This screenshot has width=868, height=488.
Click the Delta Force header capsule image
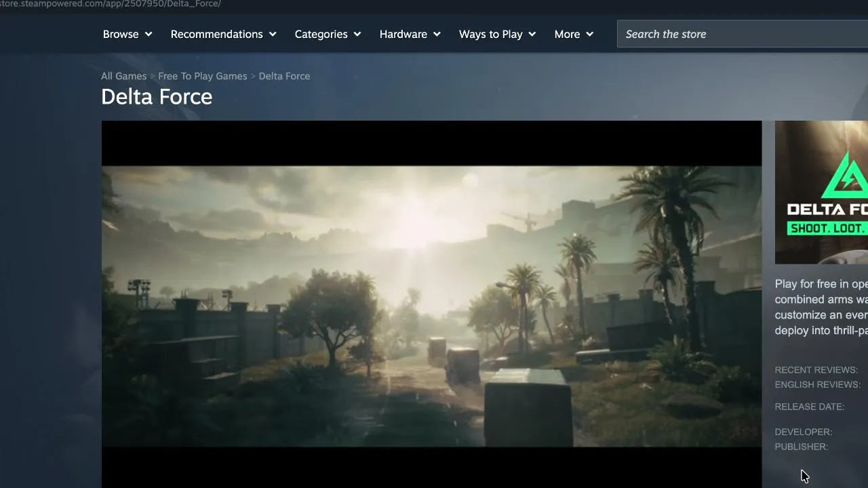tap(821, 192)
